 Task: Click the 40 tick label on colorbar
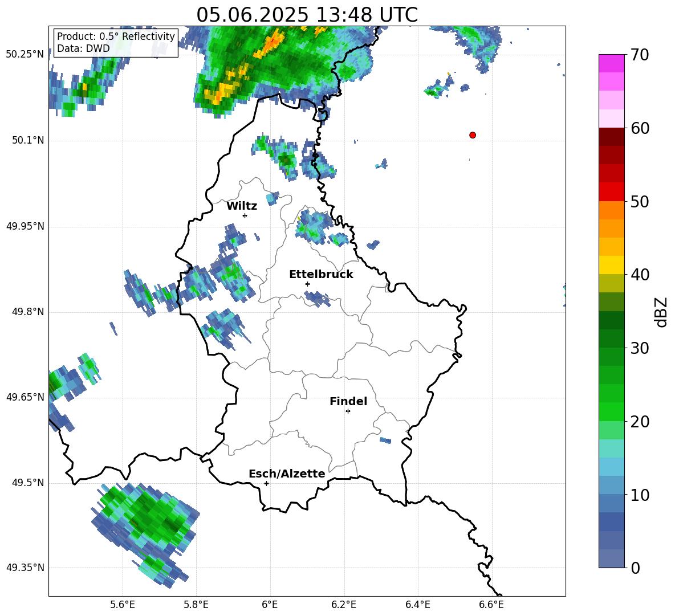640,275
